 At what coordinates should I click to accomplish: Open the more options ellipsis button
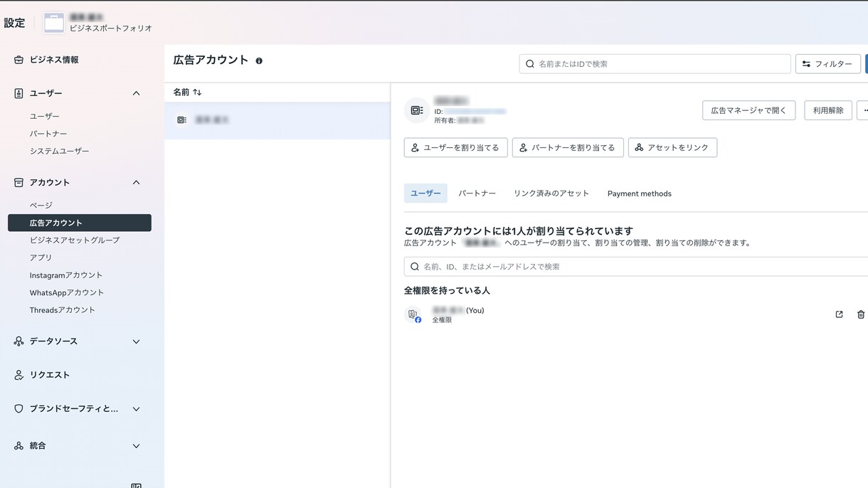(863, 110)
